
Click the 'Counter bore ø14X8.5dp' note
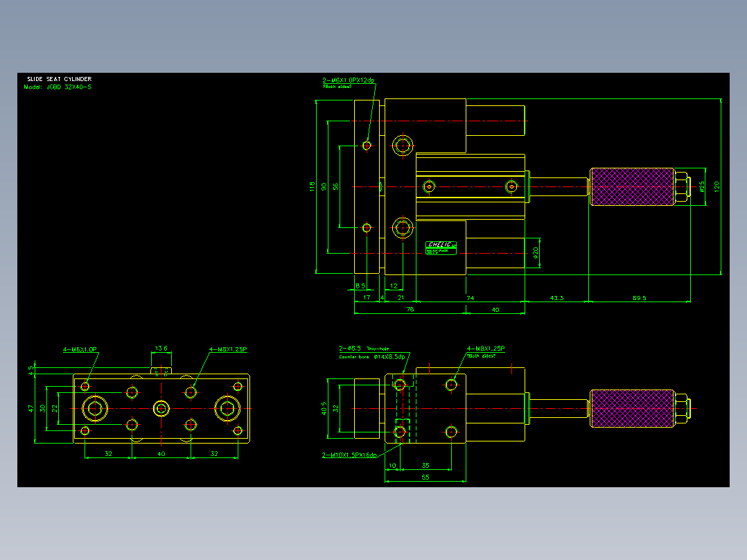pyautogui.click(x=372, y=356)
